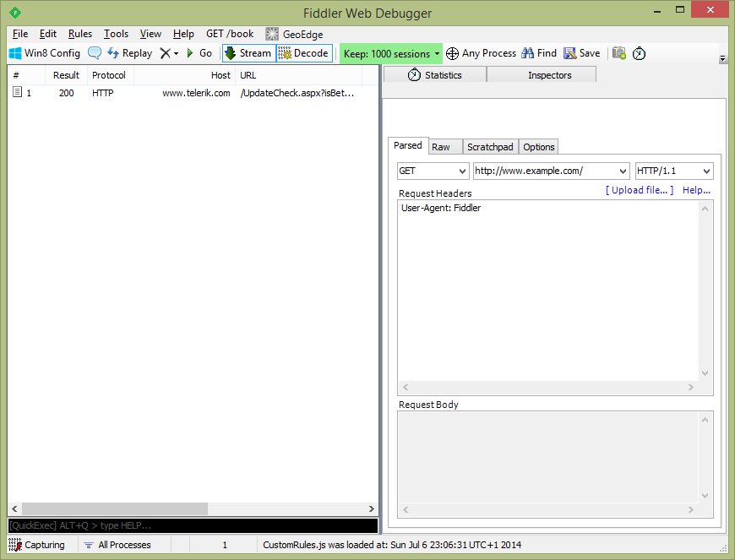Open Win8 Config from the toolbar

tap(44, 53)
